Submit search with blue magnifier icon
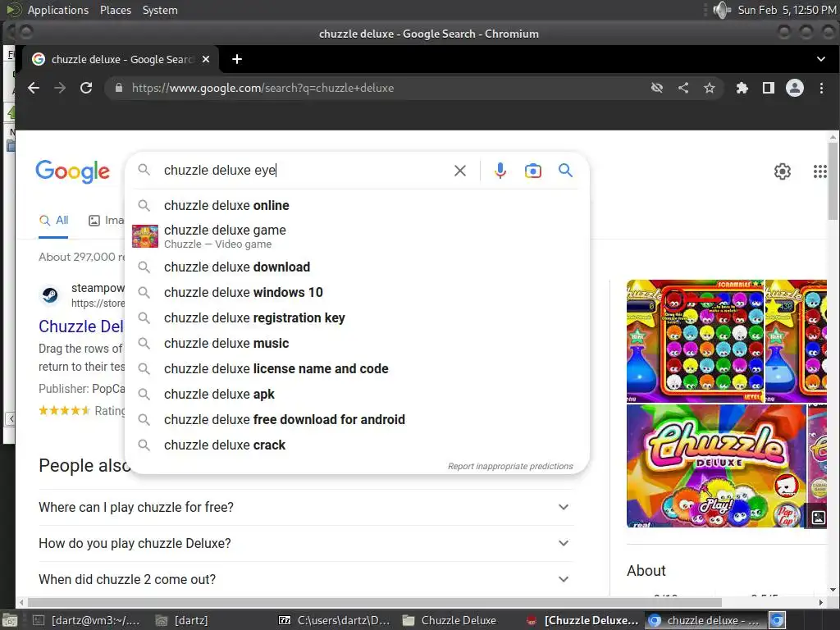The width and height of the screenshot is (840, 630). 565,171
